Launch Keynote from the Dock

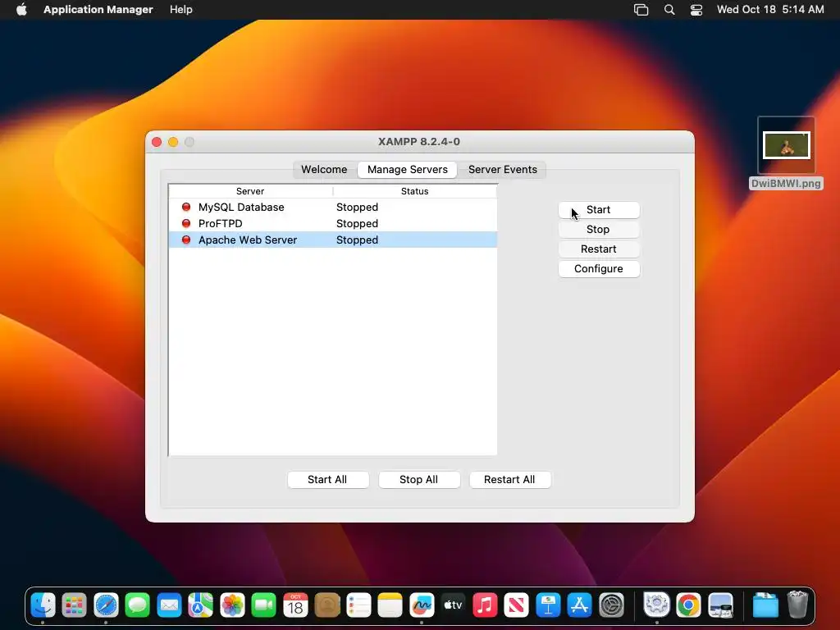[548, 605]
